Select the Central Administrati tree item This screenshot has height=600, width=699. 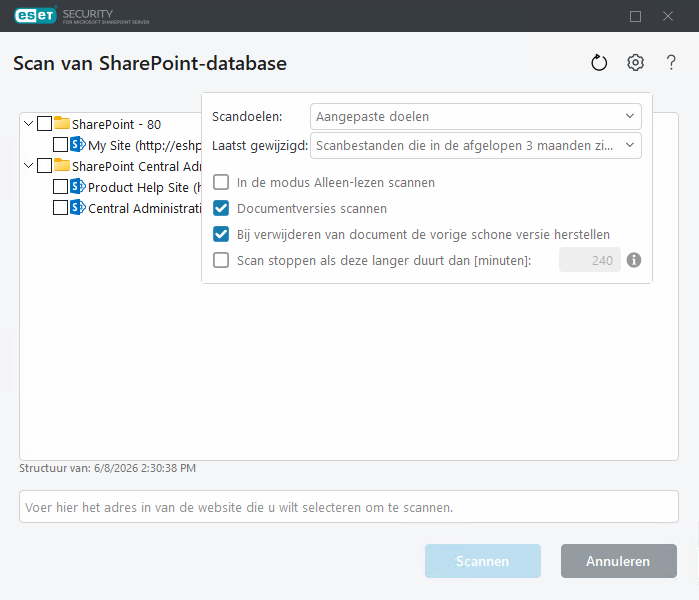144,208
